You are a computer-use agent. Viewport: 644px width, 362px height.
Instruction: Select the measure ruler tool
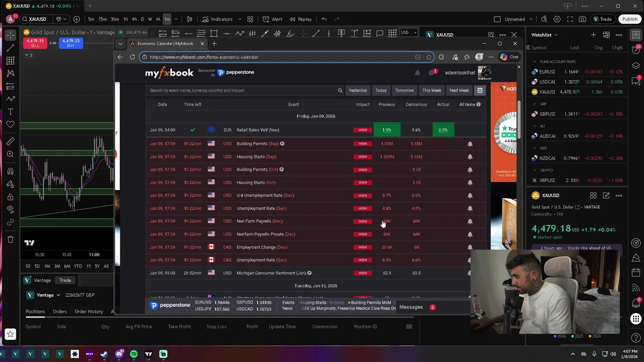click(10, 141)
